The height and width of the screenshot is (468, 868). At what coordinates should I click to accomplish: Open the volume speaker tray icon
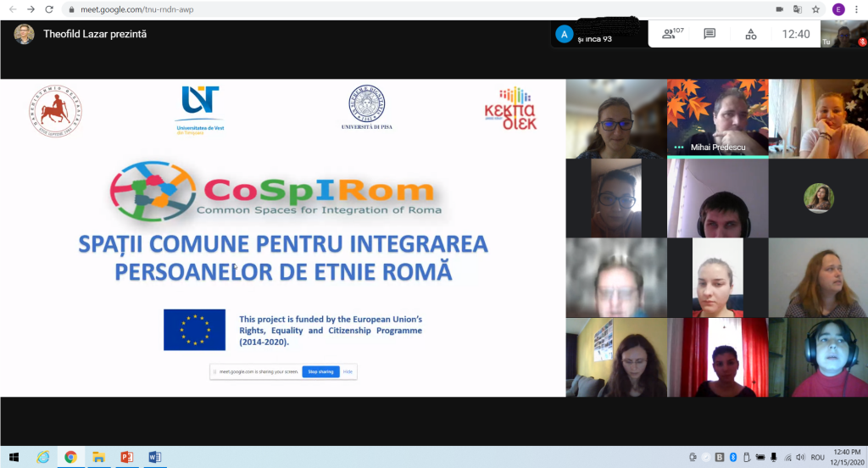click(800, 457)
